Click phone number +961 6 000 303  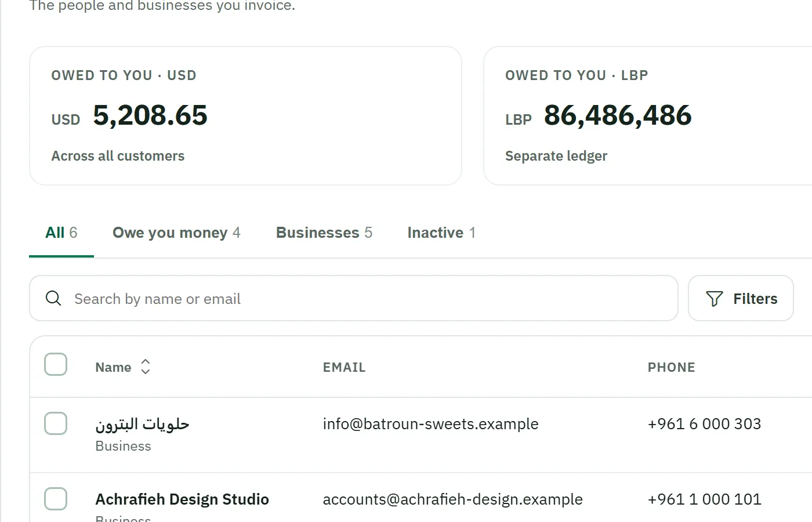point(705,424)
